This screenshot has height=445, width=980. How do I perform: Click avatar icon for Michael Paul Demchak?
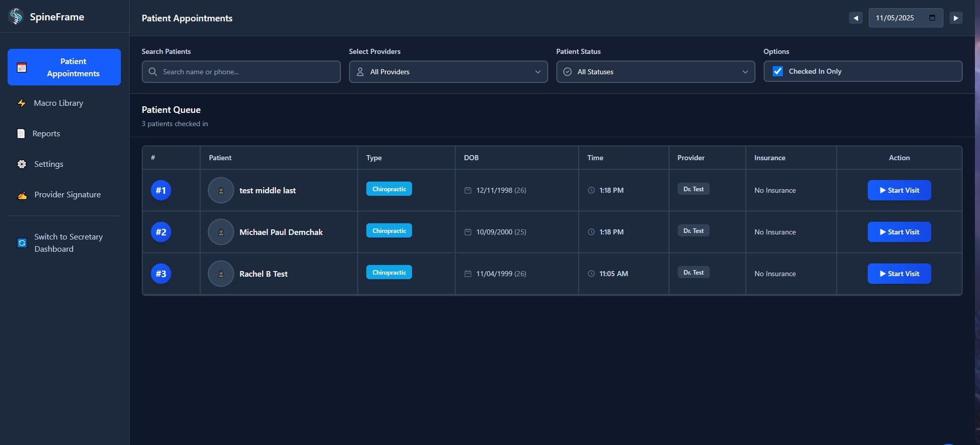pyautogui.click(x=220, y=232)
